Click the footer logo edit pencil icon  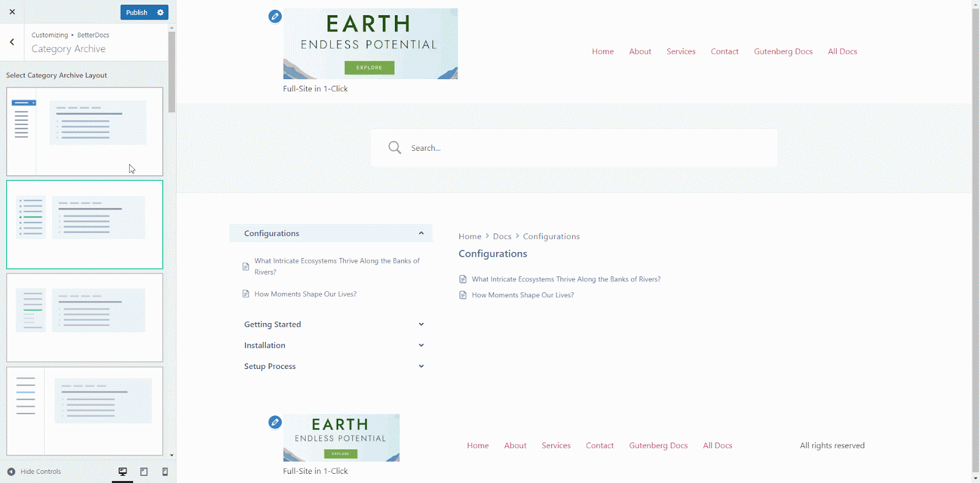[275, 422]
